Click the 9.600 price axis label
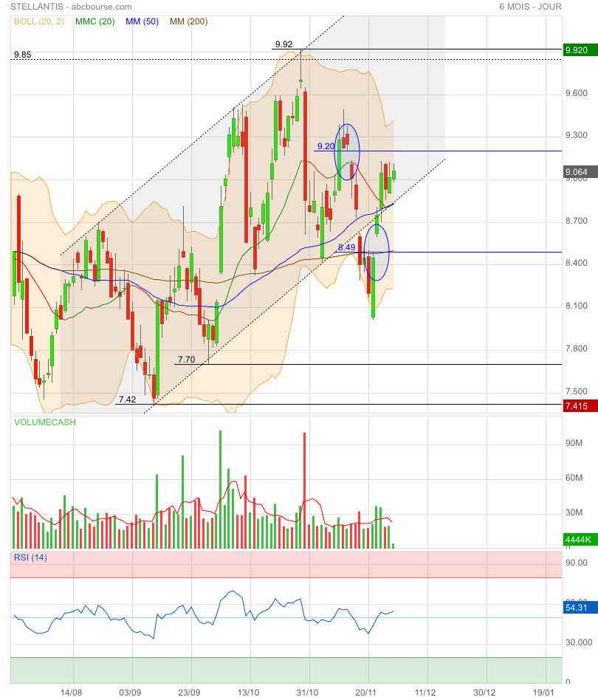598x700 pixels. 577,93
